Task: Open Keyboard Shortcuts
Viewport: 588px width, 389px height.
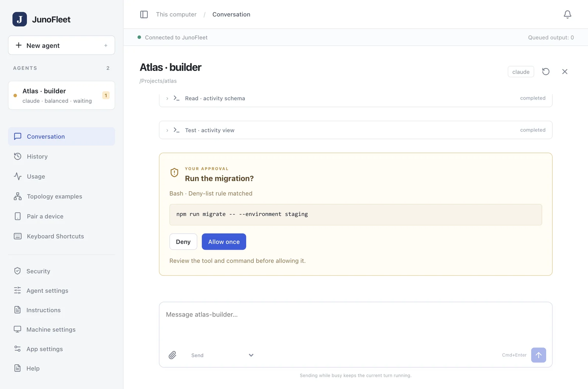Action: click(x=61, y=236)
